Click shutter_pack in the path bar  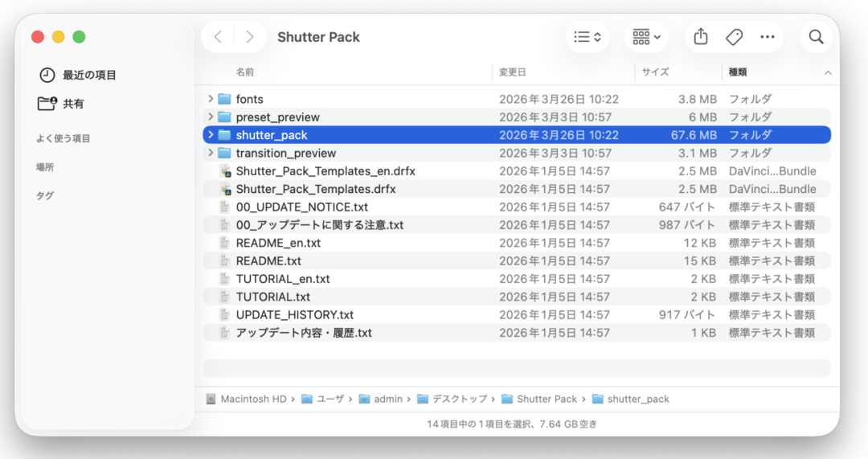[638, 400]
